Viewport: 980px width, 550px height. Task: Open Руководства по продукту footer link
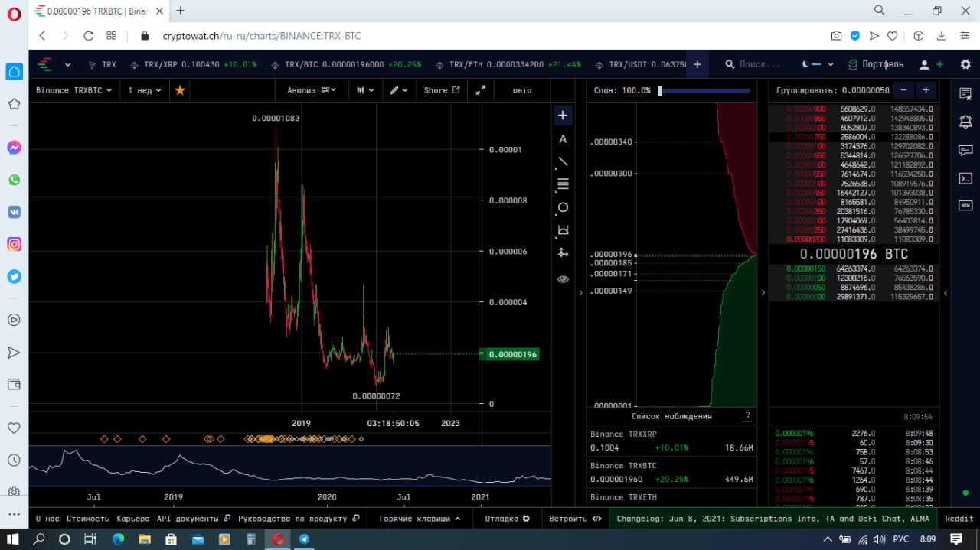coord(299,519)
